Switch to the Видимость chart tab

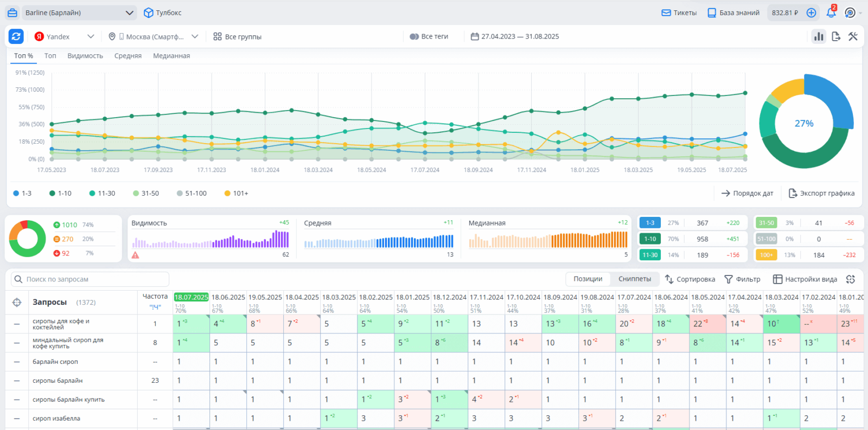click(85, 56)
